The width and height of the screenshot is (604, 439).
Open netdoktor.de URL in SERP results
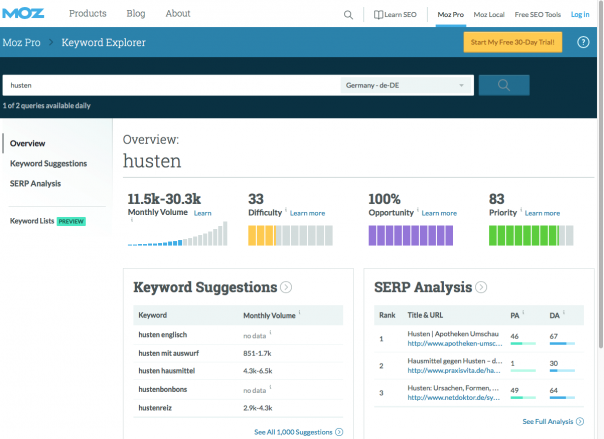[454, 397]
